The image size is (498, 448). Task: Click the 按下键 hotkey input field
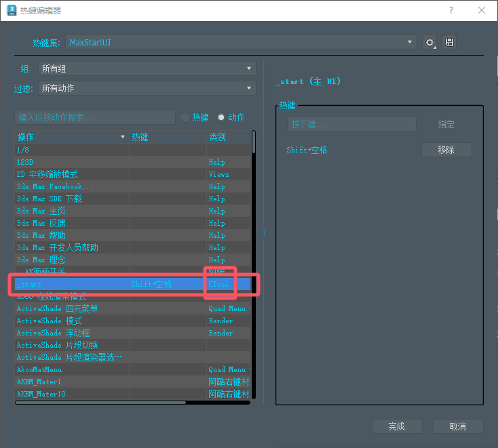tap(351, 125)
